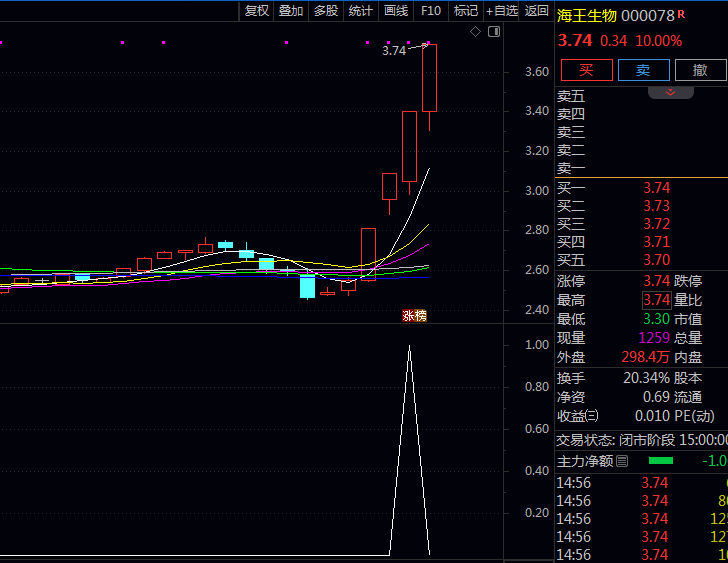The height and width of the screenshot is (563, 728).
Task: Select the 画线 draw line tool
Action: tap(396, 11)
